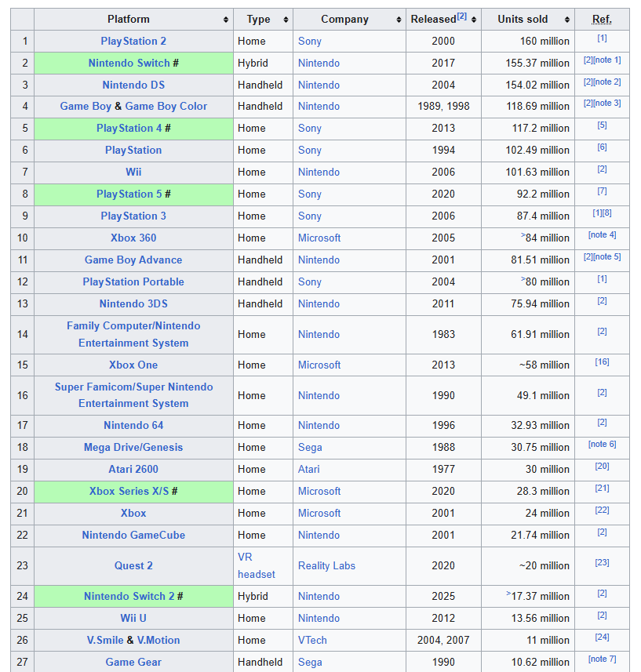This screenshot has height=672, width=641.
Task: Open VR headset type link
Action: [257, 565]
